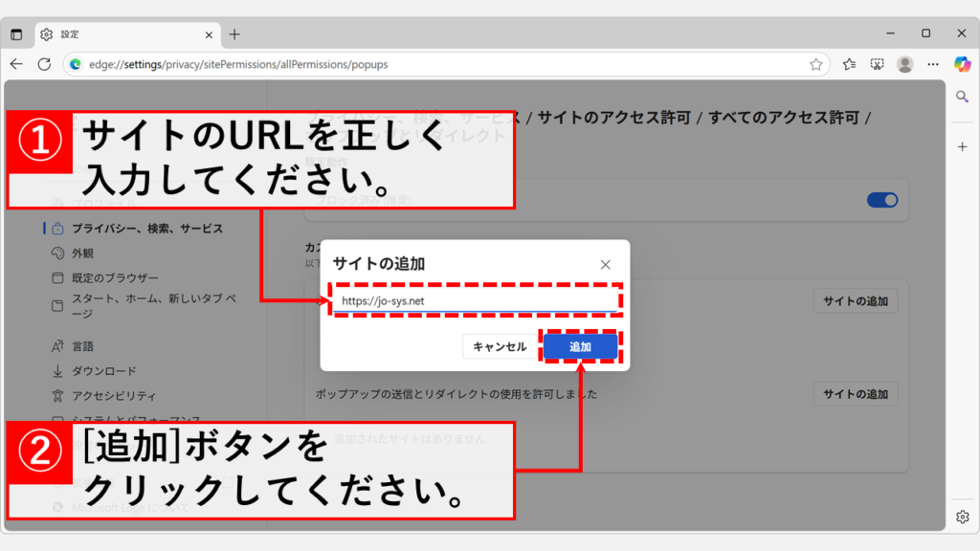Reload the page with refresh icon
This screenshot has width=980, height=551.
44,64
